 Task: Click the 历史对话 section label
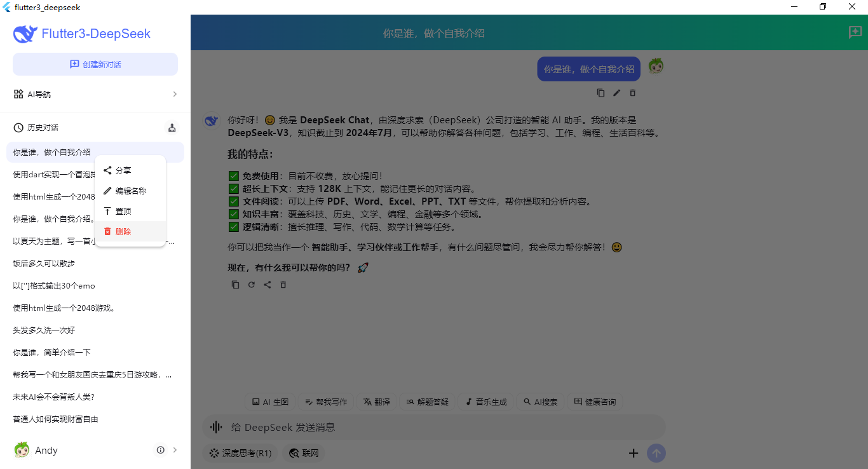(x=43, y=128)
